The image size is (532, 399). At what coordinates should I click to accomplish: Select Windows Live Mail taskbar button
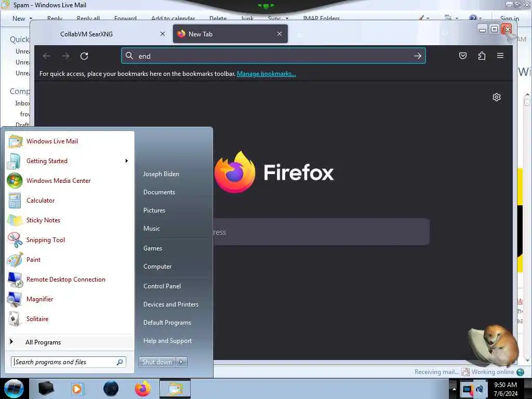(x=175, y=389)
